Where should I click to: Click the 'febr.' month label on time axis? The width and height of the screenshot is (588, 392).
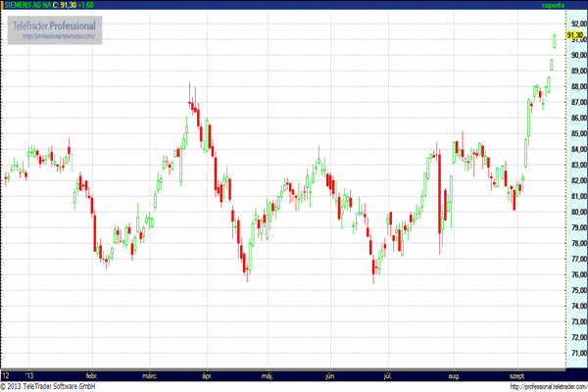(x=92, y=375)
